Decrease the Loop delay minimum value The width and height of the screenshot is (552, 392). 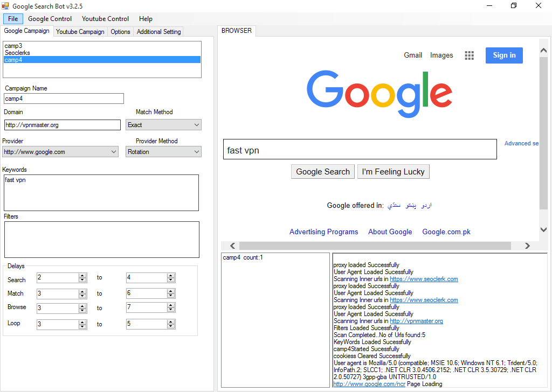[82, 327]
